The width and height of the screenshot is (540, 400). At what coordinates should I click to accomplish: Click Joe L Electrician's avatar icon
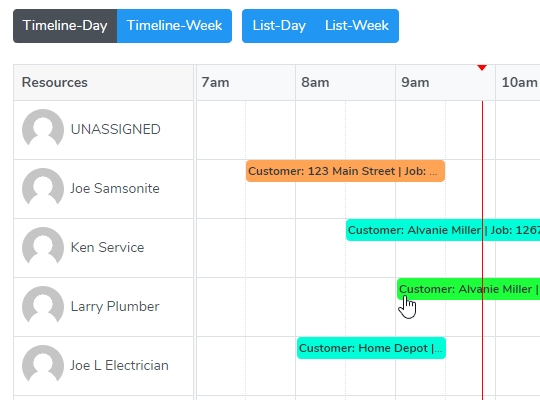tap(43, 365)
